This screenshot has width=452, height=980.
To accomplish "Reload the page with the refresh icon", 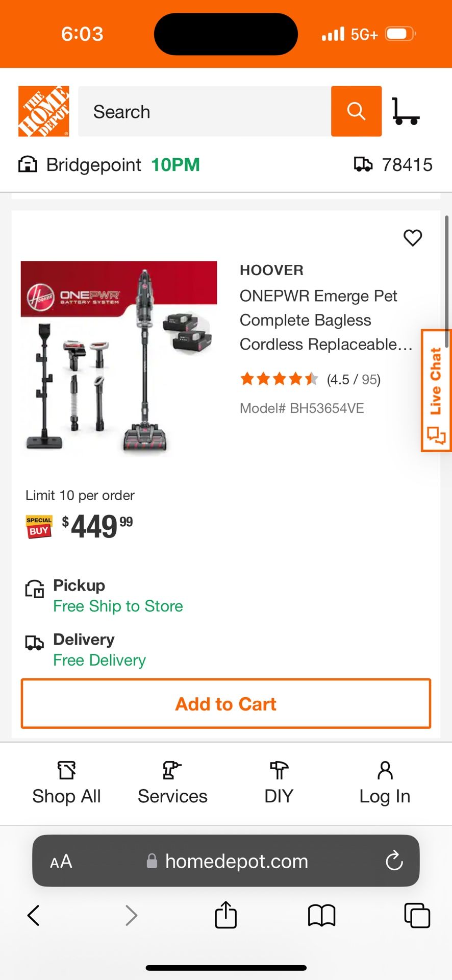I will point(394,861).
